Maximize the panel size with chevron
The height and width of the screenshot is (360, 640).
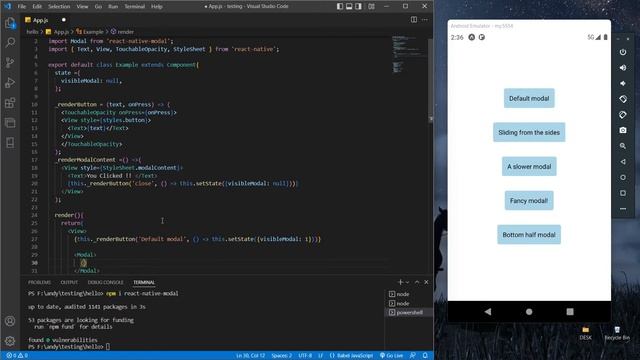[x=417, y=282]
